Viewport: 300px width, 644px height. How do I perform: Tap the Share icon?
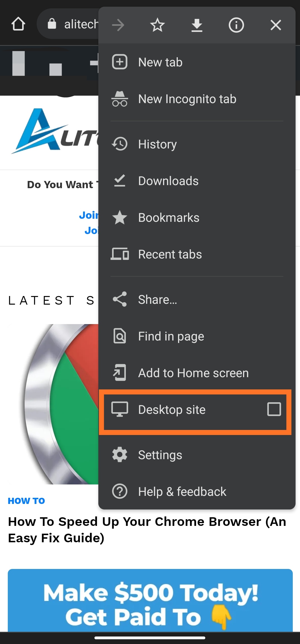120,299
